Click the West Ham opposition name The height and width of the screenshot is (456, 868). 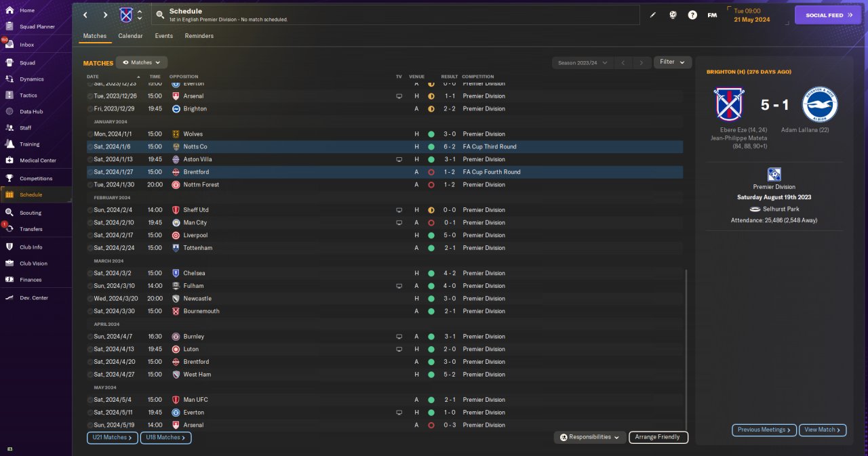(197, 375)
